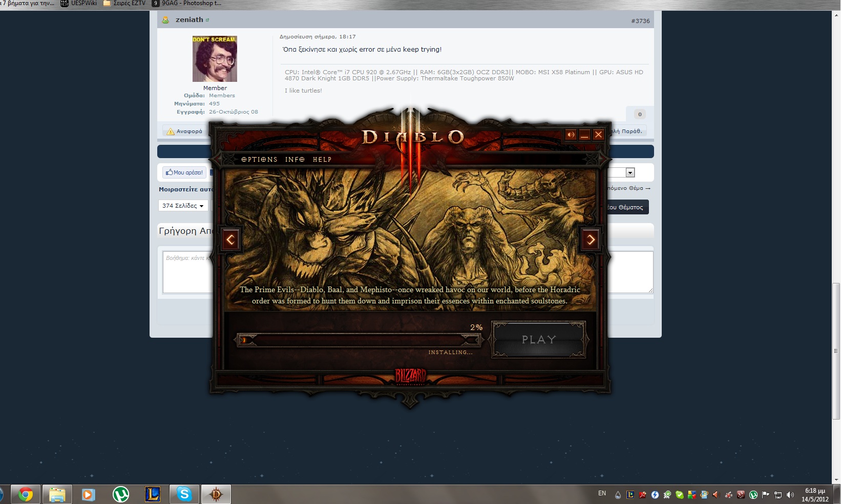Expand the 374 Σελίδες pages dropdown
Screen dimensions: 841x504
coord(183,206)
